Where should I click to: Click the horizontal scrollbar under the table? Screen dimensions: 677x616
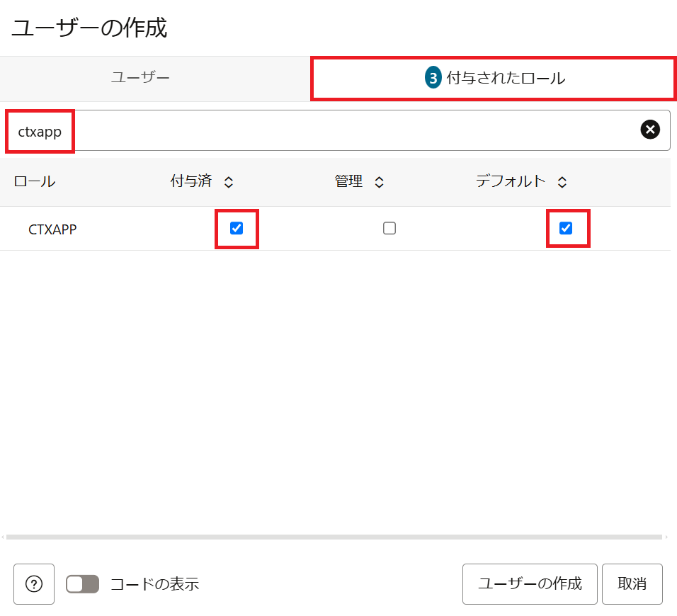[334, 537]
